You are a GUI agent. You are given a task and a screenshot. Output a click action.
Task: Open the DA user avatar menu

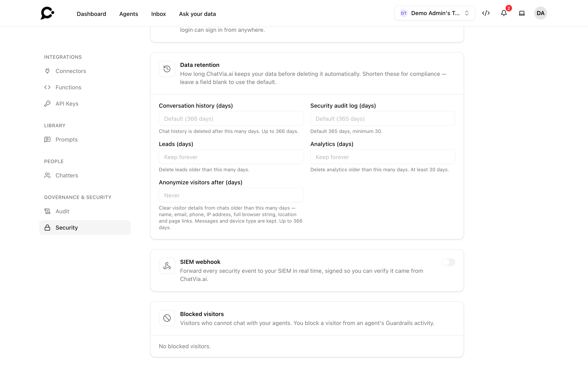pyautogui.click(x=540, y=13)
